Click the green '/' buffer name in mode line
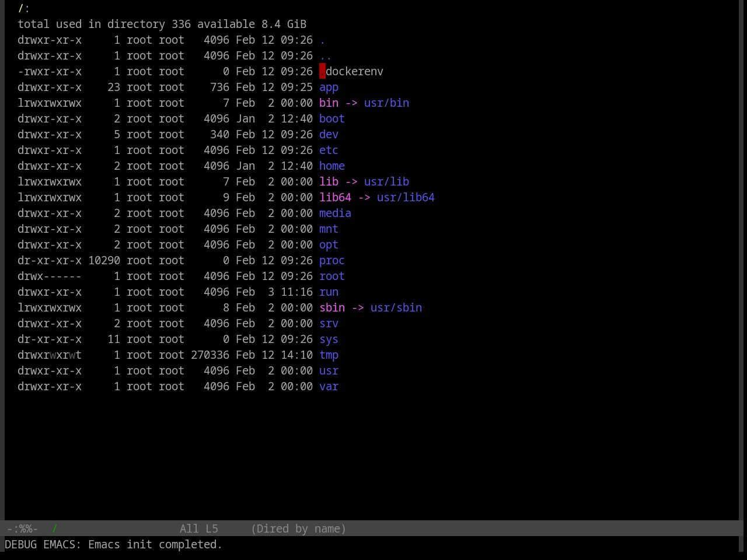The height and width of the screenshot is (560, 747). (x=54, y=528)
